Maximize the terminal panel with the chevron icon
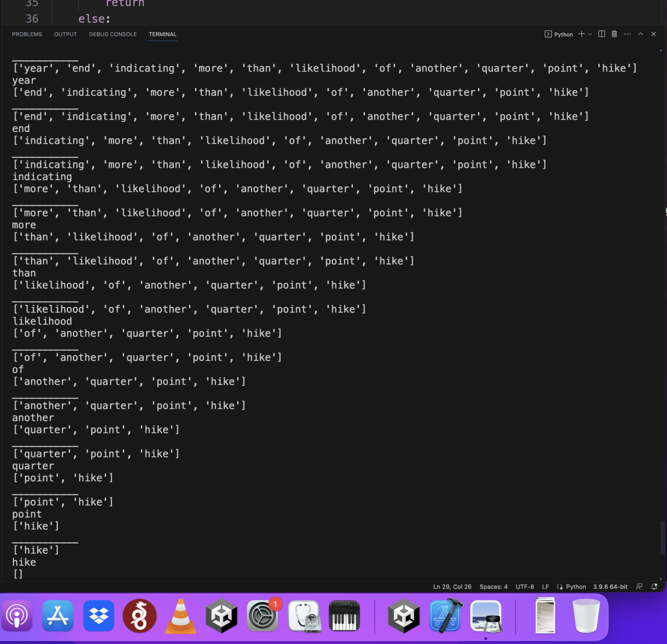The width and height of the screenshot is (667, 644). [x=640, y=34]
